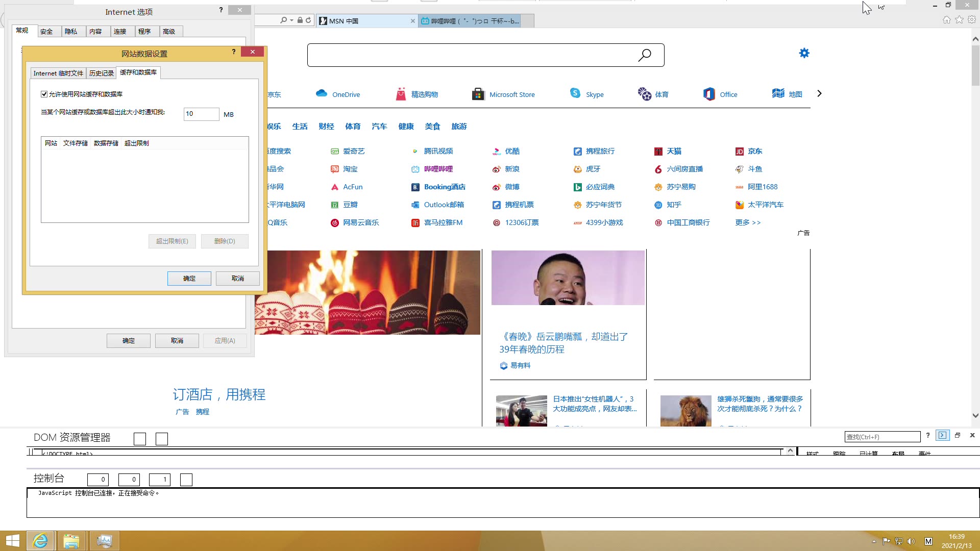Open the 更多>> link for additional sites
980x551 pixels.
point(748,222)
